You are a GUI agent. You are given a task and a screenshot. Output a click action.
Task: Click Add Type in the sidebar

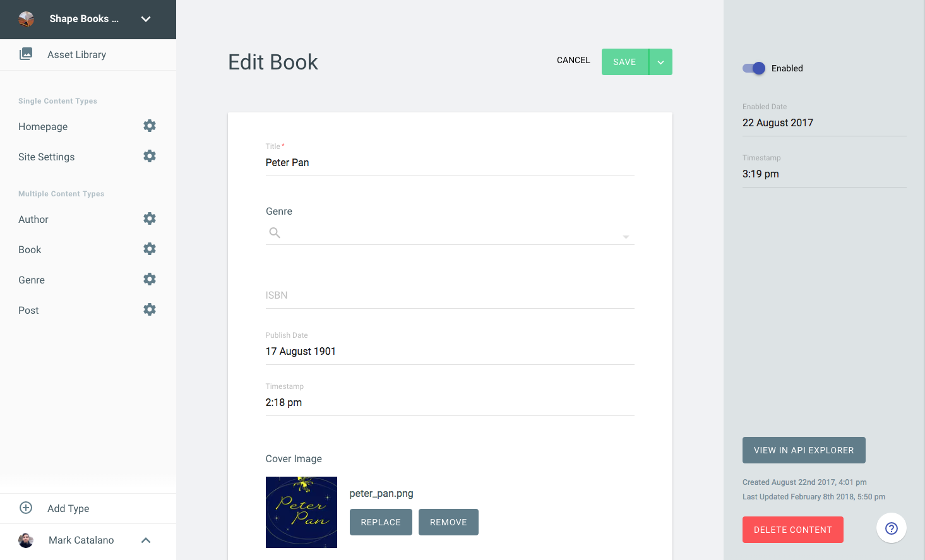tap(68, 508)
